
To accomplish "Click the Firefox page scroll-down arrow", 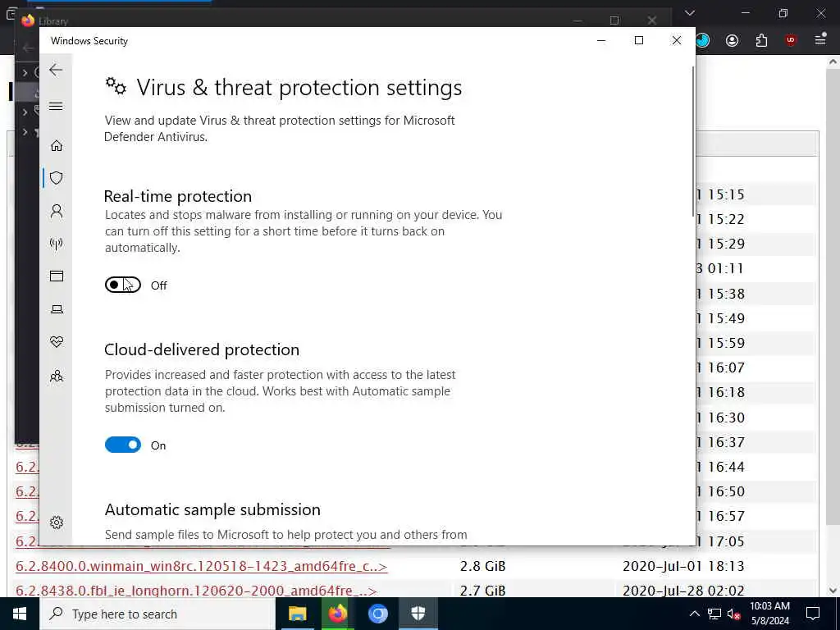I will (x=833, y=590).
